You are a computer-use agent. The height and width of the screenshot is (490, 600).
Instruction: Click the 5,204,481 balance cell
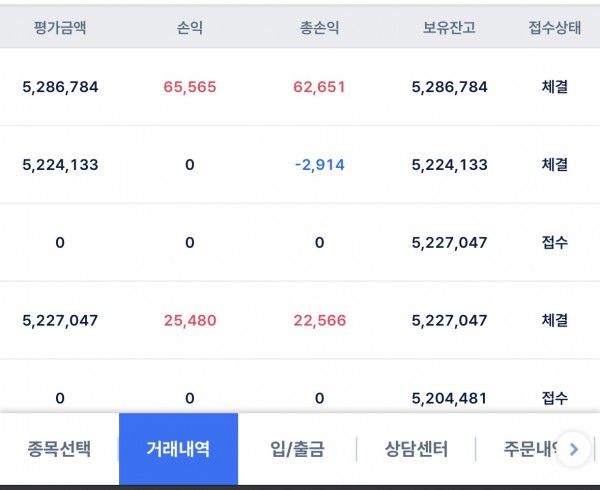click(449, 399)
